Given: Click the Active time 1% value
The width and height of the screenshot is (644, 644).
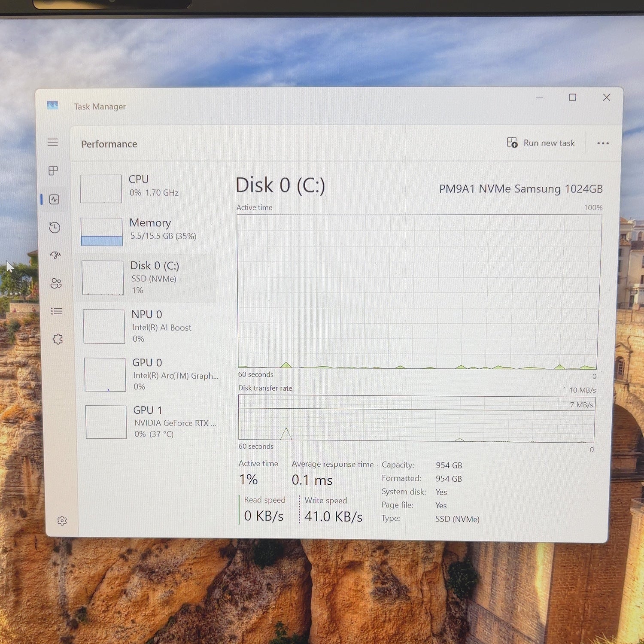Looking at the screenshot, I should tap(248, 479).
